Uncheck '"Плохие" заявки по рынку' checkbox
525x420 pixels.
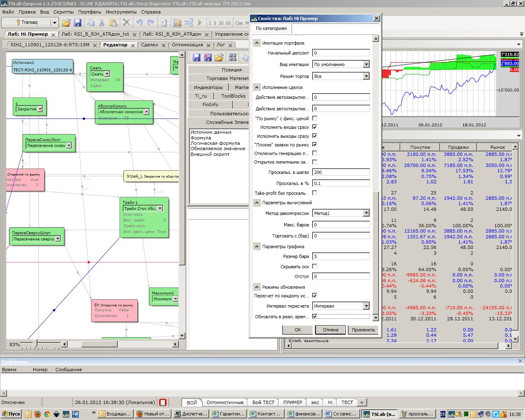point(315,144)
